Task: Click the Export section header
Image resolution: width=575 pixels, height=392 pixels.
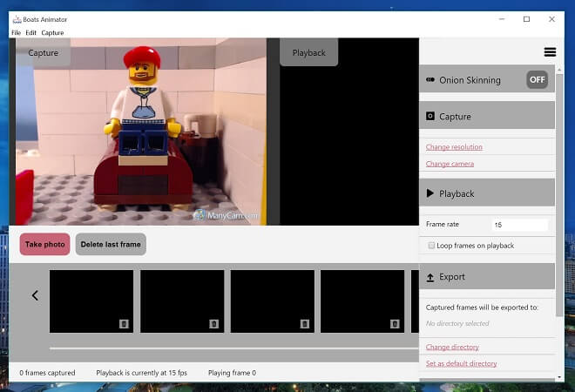Action: click(487, 276)
